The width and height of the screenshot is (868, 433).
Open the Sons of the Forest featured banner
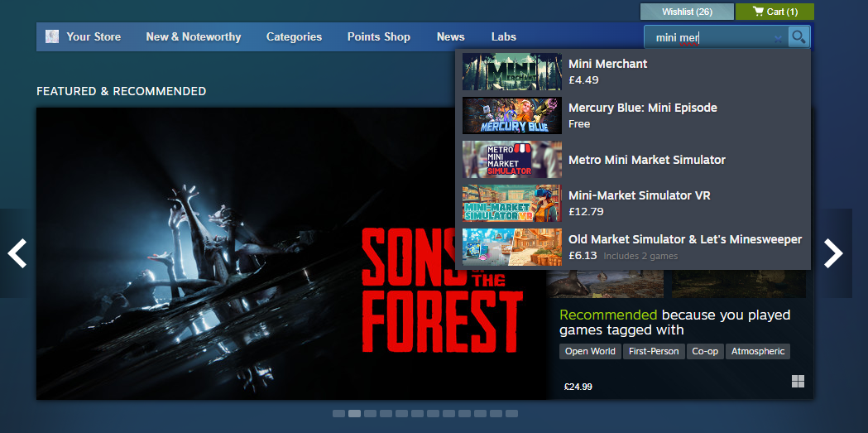pyautogui.click(x=292, y=253)
